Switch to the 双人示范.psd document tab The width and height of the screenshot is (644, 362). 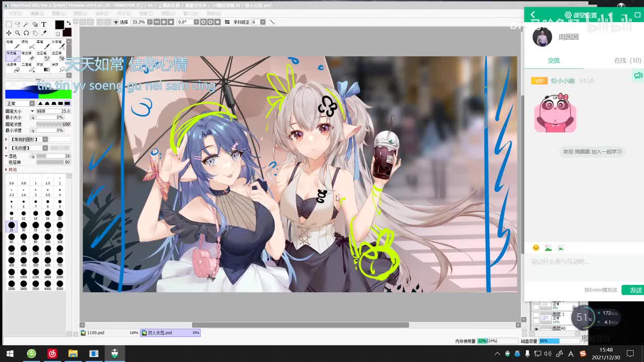click(x=171, y=333)
